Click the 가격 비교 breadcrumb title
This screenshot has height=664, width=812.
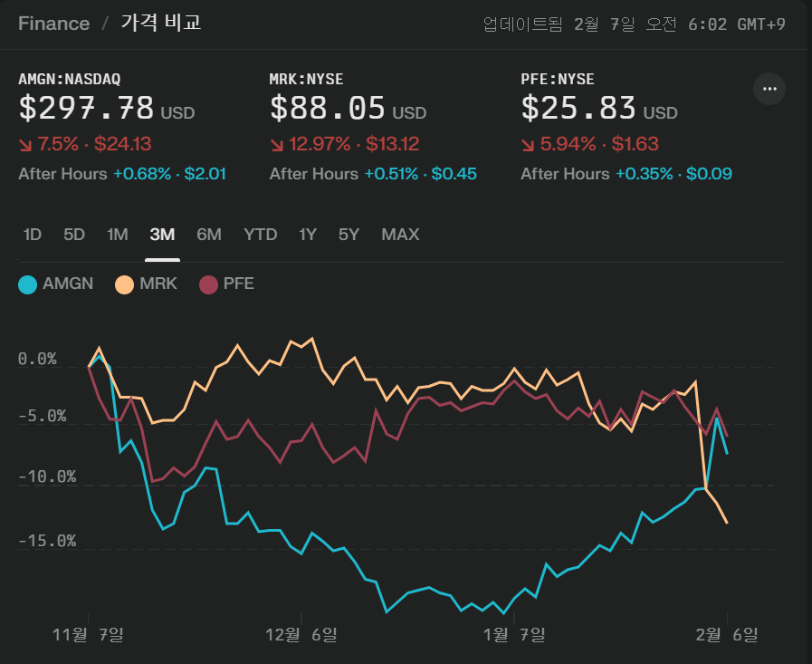point(161,23)
